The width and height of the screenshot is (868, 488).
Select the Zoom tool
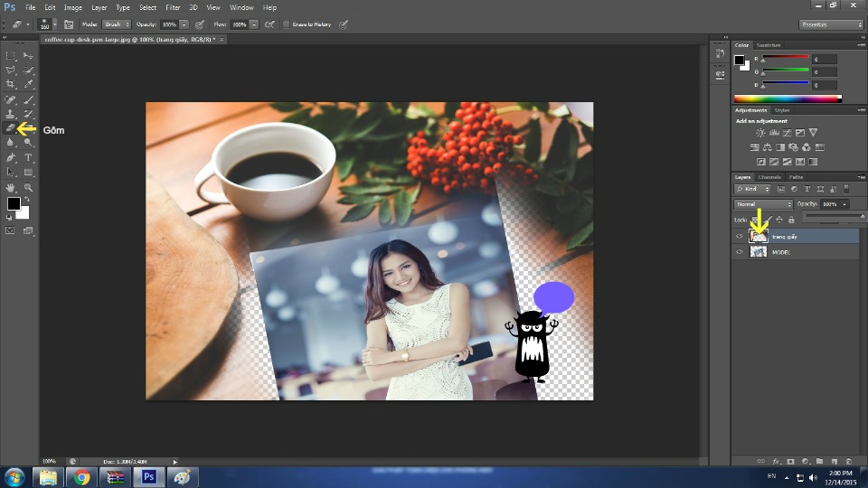click(x=28, y=188)
